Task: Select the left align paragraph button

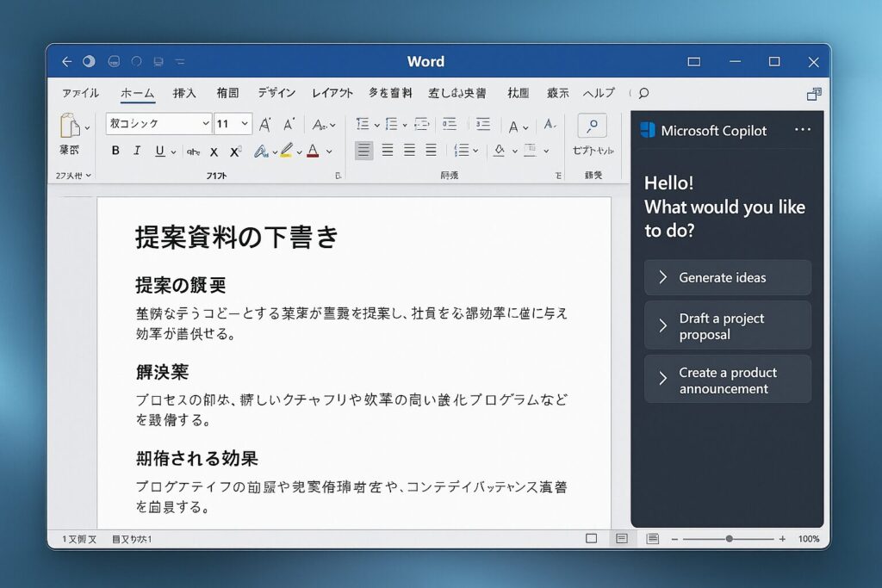Action: point(364,150)
